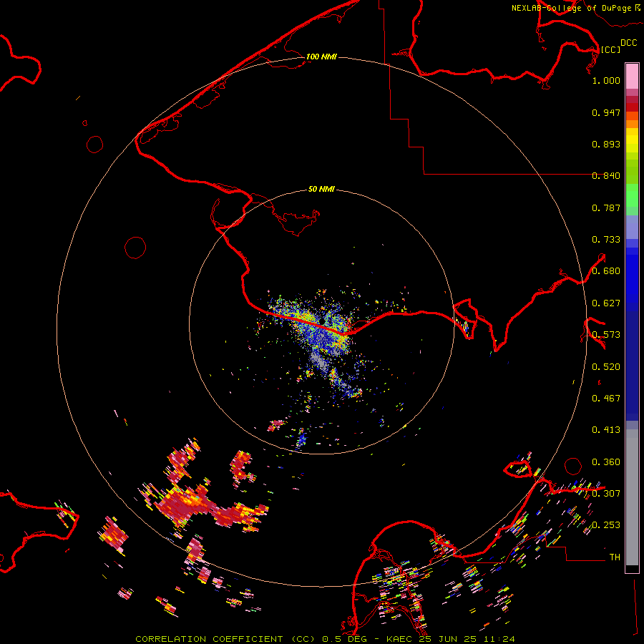Click the pink top segment of the color bar

pyautogui.click(x=632, y=76)
